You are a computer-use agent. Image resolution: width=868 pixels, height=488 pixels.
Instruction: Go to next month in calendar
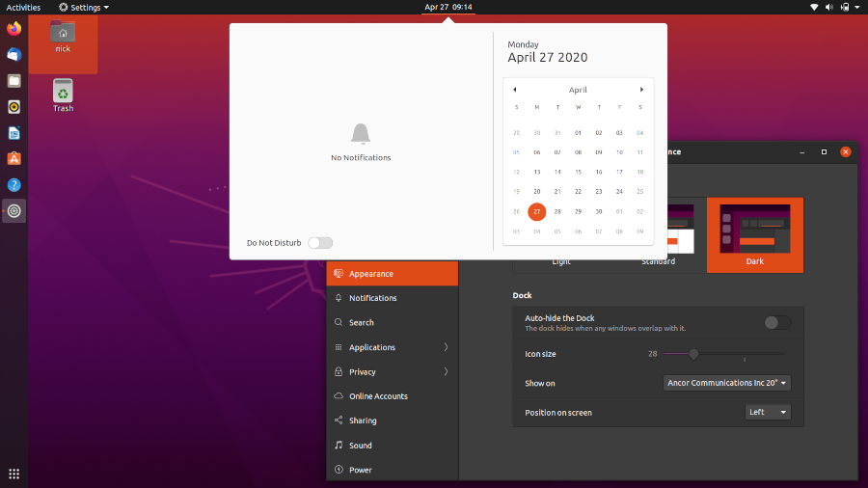click(641, 90)
